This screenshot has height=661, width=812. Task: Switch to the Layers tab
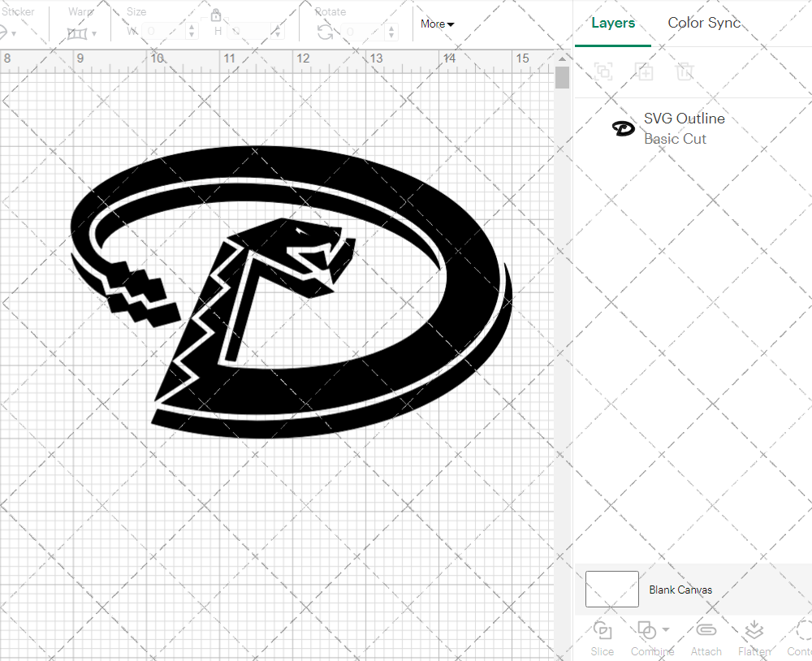613,23
